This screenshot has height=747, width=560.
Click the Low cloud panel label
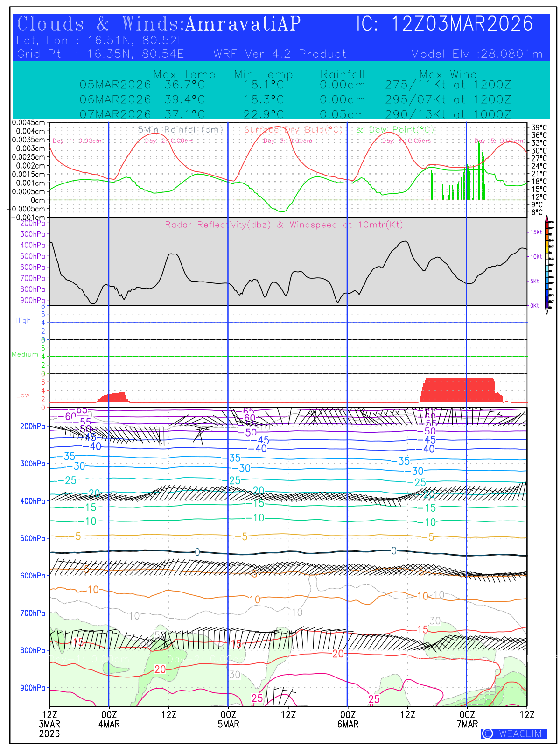point(23,395)
